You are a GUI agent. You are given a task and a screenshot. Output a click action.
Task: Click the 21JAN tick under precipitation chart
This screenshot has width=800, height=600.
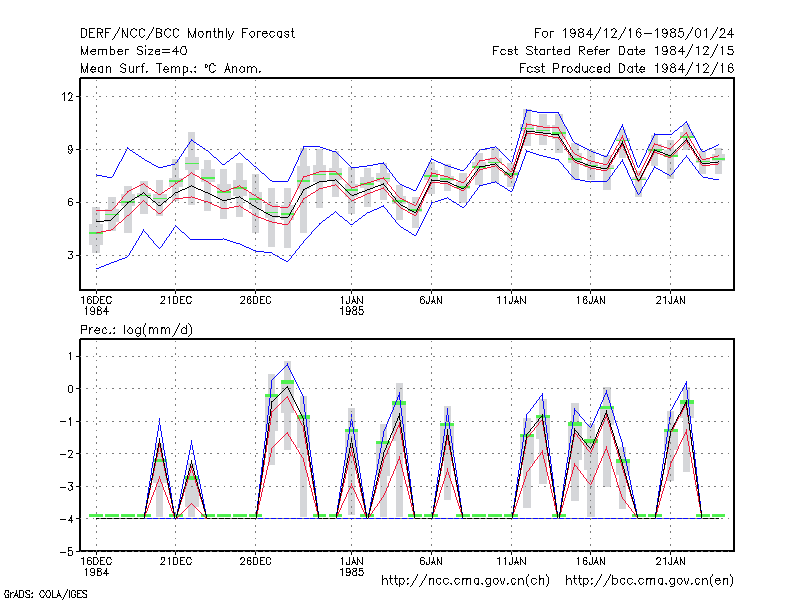[670, 562]
